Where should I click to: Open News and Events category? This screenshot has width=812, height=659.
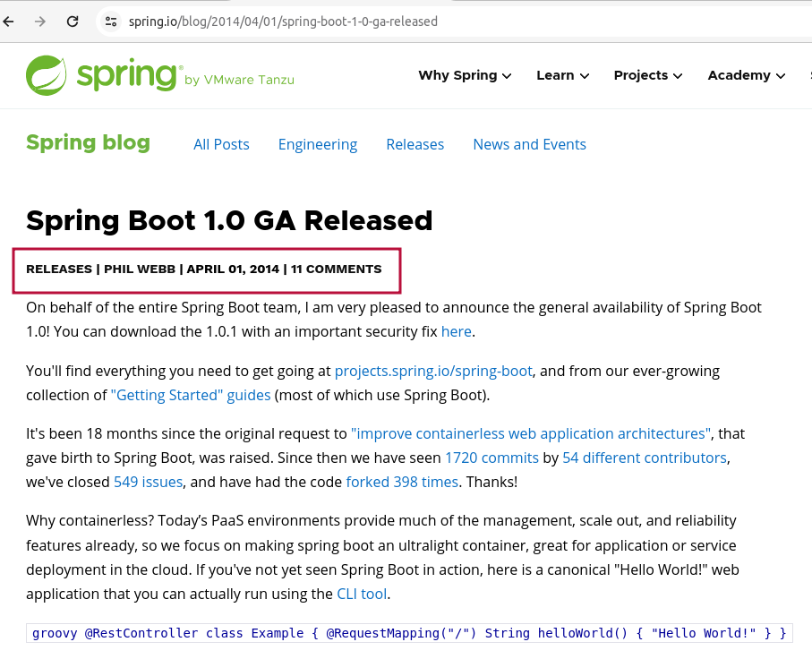529,144
